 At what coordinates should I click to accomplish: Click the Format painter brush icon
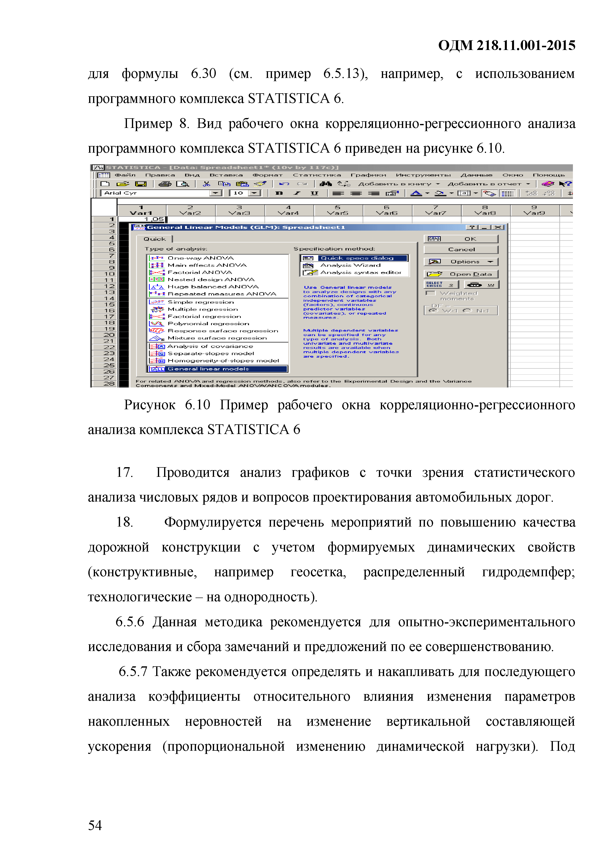(260, 184)
